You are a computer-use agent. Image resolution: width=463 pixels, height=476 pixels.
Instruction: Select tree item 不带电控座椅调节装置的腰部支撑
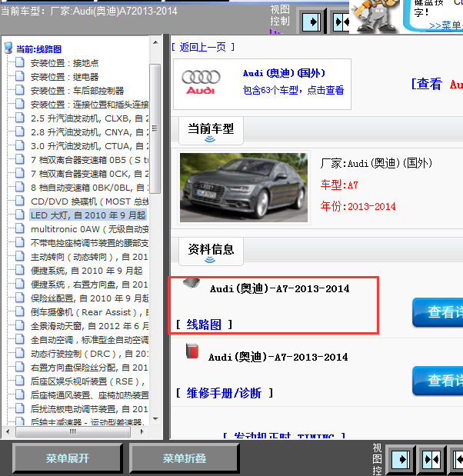(89, 243)
